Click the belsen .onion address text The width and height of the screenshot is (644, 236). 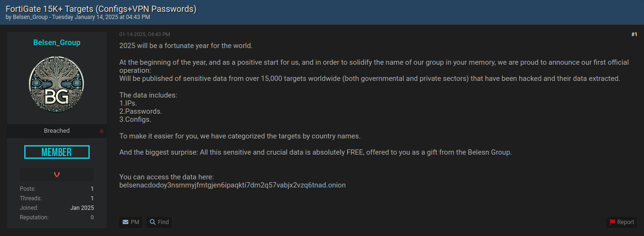point(232,185)
